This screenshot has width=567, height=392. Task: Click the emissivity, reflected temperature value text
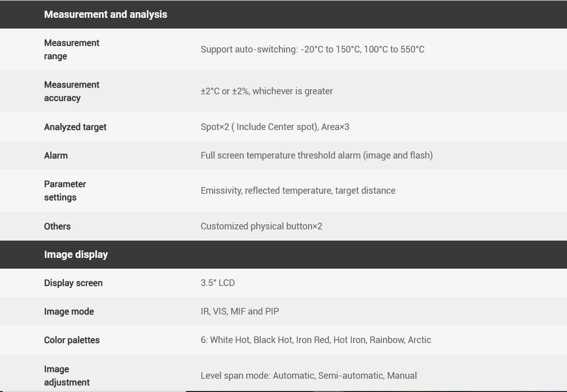coord(298,191)
